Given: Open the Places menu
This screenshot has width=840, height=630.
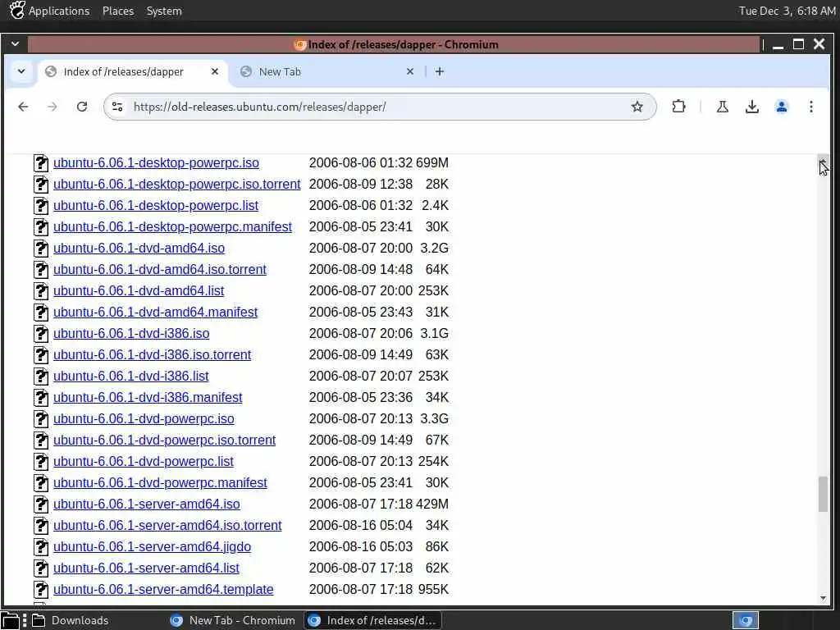Looking at the screenshot, I should click(118, 11).
